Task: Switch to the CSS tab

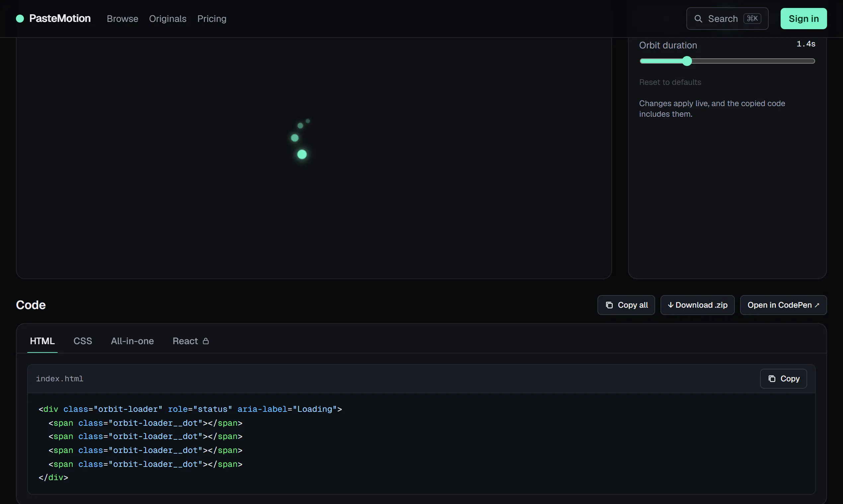Action: pos(83,341)
